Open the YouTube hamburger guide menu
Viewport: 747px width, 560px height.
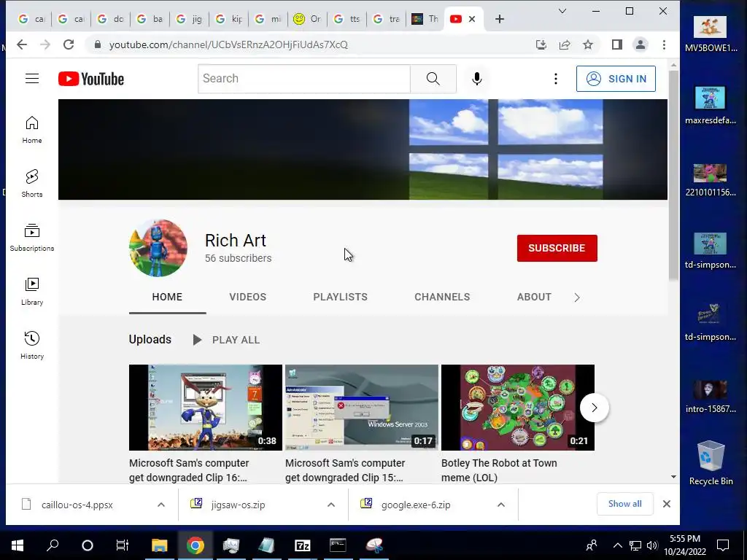click(32, 79)
